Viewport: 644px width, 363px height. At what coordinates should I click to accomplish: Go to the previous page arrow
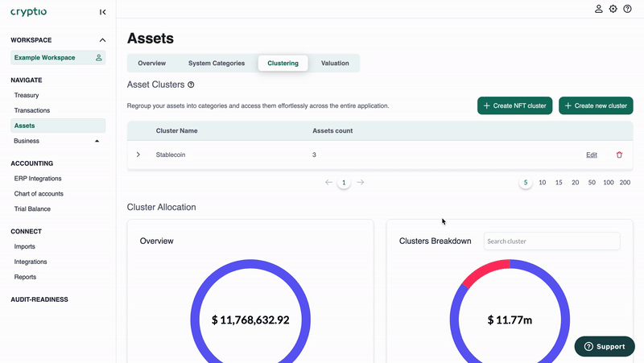[x=328, y=183]
